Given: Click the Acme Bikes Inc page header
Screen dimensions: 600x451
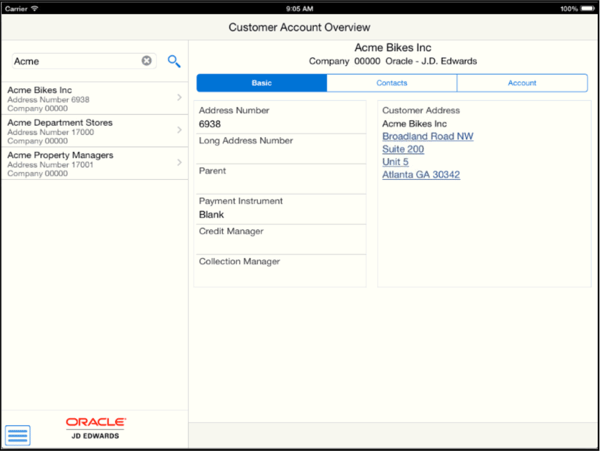Looking at the screenshot, I should [393, 47].
